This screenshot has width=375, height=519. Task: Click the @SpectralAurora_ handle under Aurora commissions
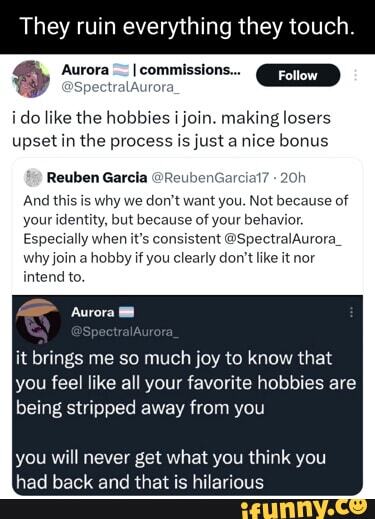[x=121, y=87]
